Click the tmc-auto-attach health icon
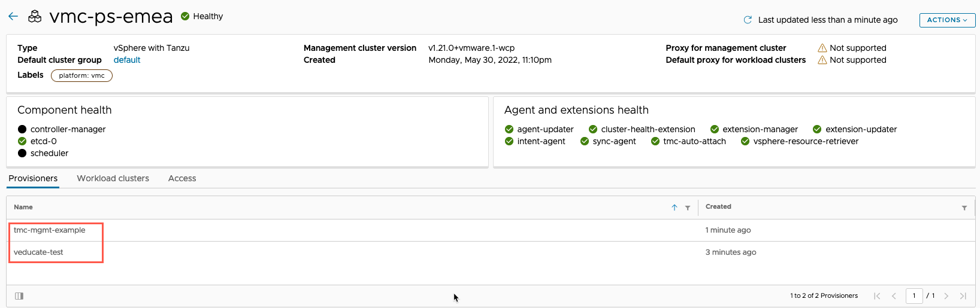Viewport: 980px width, 308px height. [655, 141]
